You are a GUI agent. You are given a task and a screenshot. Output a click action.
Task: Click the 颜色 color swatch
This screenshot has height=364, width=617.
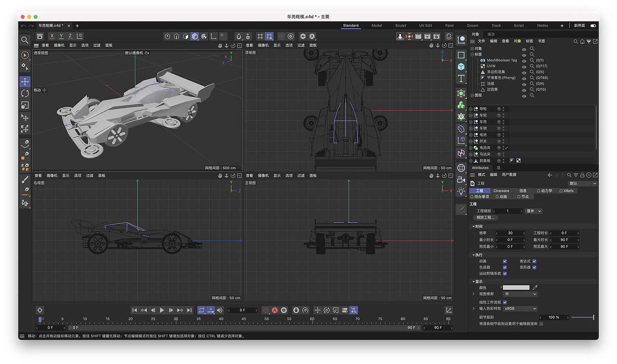click(516, 287)
